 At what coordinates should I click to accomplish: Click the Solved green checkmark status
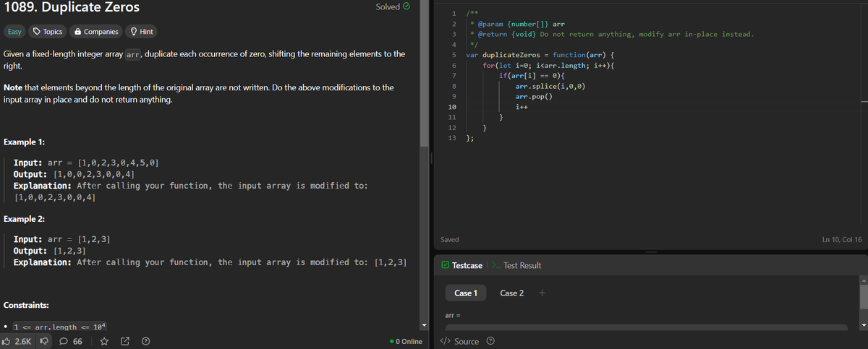tap(393, 7)
